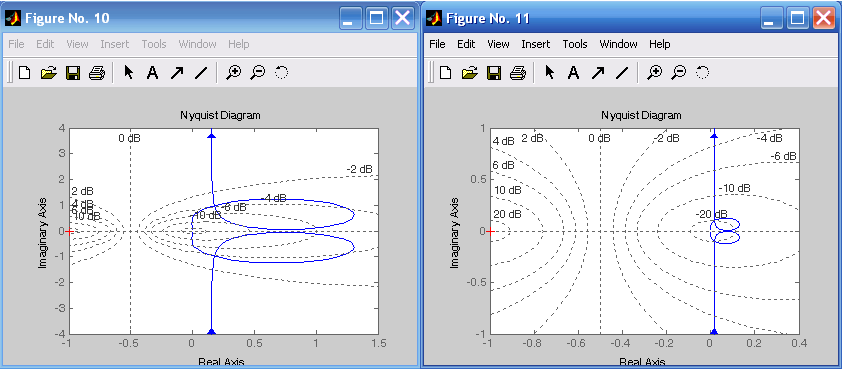Click Save icon in Figure No. 11
Screen dimensions: 842x369
tap(493, 73)
